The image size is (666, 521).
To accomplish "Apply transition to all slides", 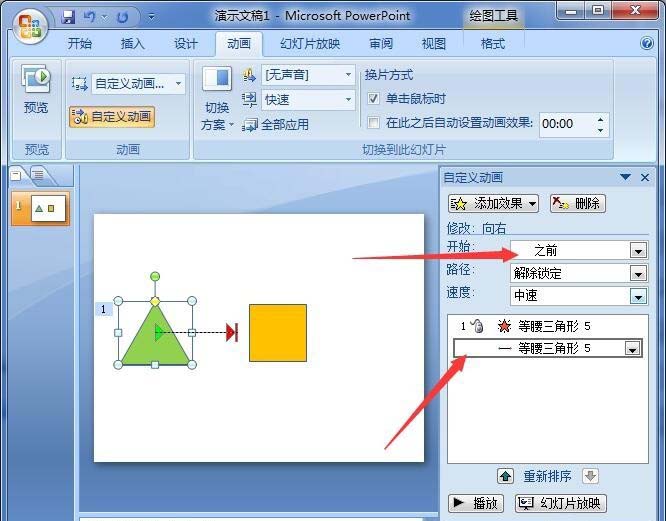I will [x=276, y=125].
